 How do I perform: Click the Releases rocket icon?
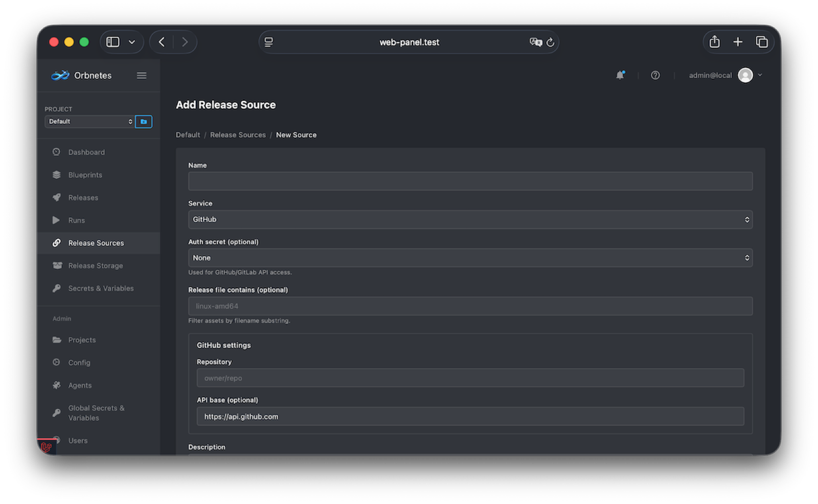(x=56, y=197)
